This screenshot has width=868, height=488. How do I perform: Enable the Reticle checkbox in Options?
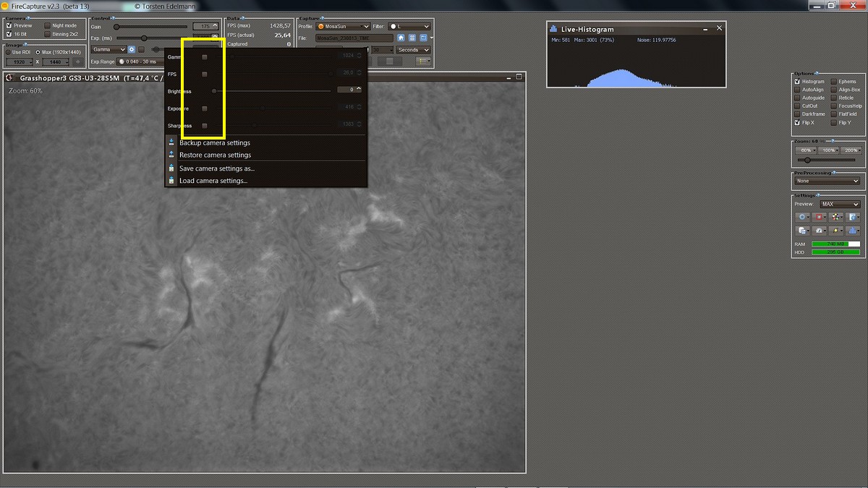pyautogui.click(x=834, y=98)
